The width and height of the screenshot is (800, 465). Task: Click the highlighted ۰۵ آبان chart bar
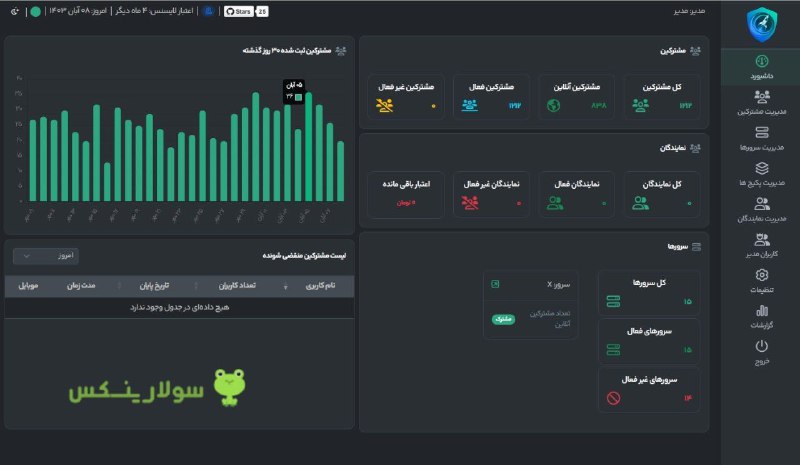308,146
